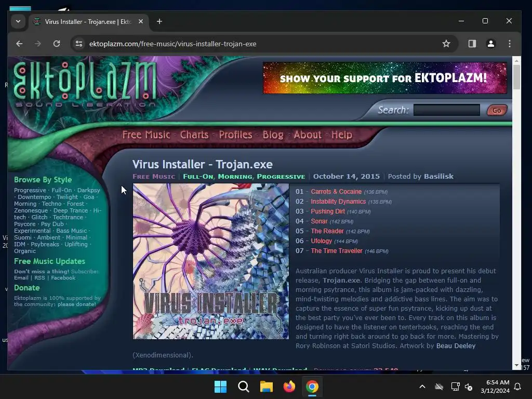The image size is (532, 399).
Task: Click the please donate! link
Action: pyautogui.click(x=77, y=304)
